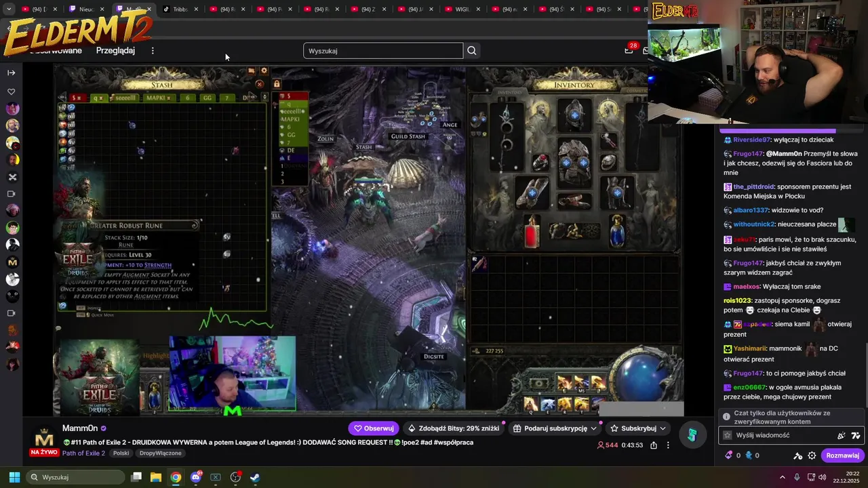Open chat settings gear icon
The image size is (868, 488).
[x=812, y=455]
